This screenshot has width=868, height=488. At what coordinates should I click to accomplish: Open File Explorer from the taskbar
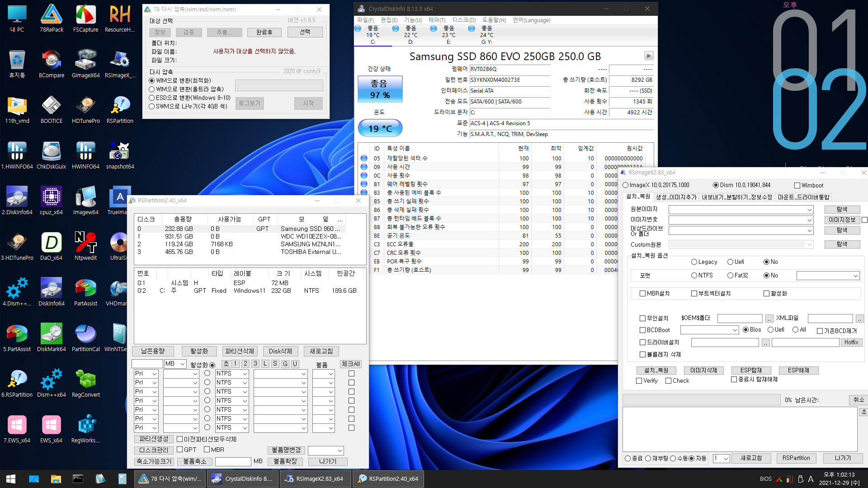coord(56,479)
